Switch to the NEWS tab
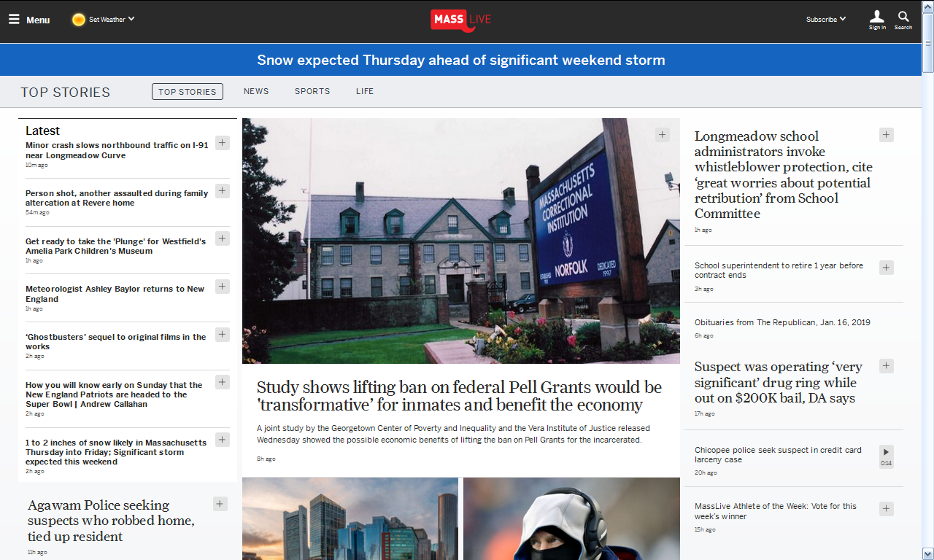Screen dimensions: 934x560 [256, 92]
